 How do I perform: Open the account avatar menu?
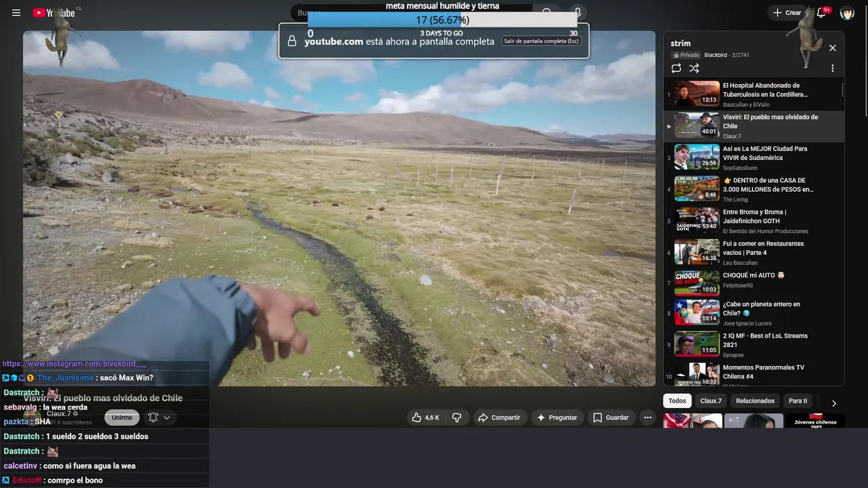click(x=847, y=13)
